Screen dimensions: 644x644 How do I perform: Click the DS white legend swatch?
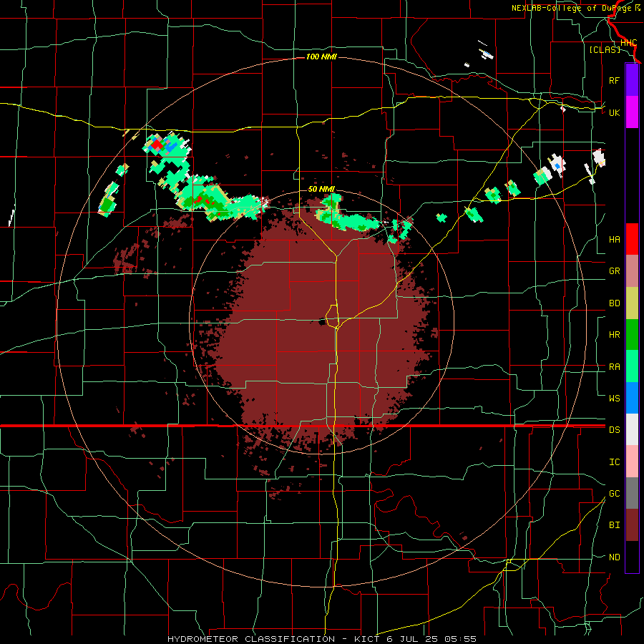click(632, 429)
